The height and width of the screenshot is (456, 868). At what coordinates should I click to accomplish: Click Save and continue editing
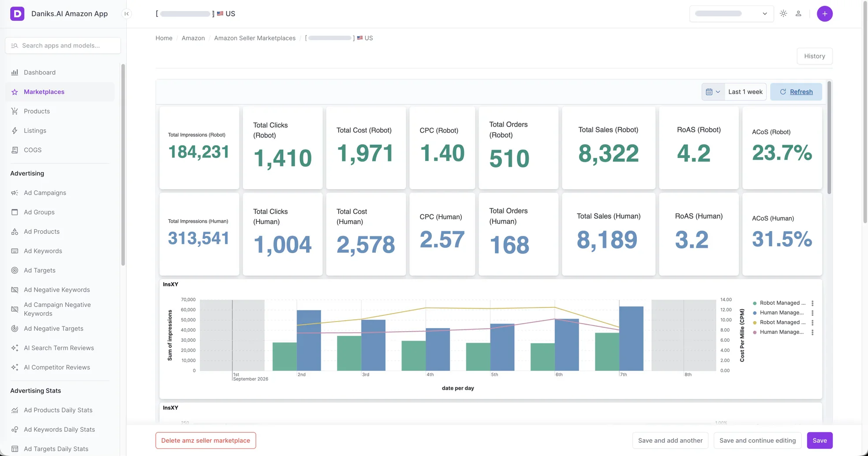[757, 440]
